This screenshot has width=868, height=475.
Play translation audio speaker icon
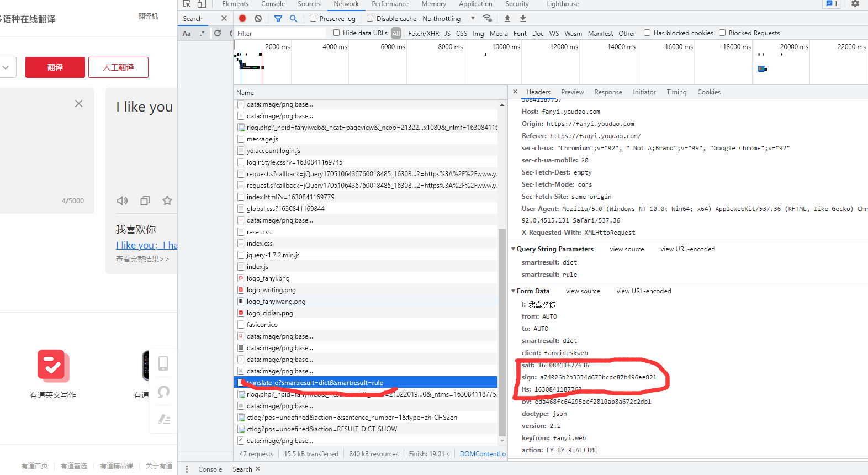tap(122, 200)
